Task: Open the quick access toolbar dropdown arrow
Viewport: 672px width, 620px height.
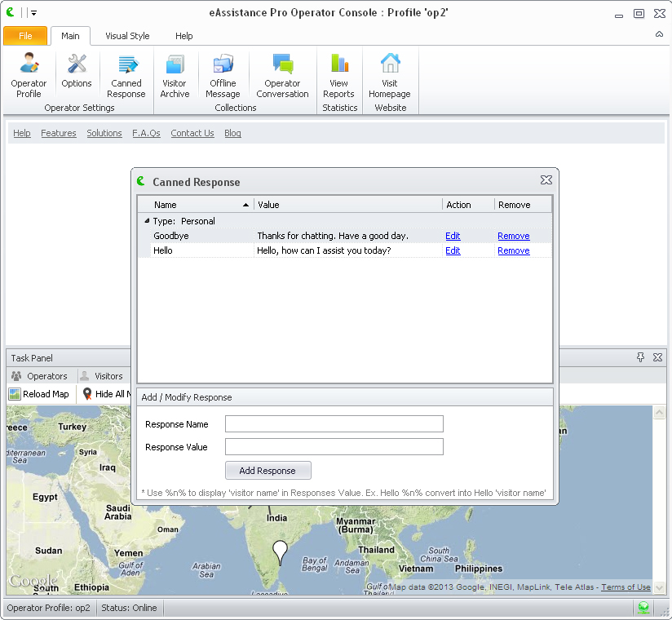Action: [x=34, y=13]
